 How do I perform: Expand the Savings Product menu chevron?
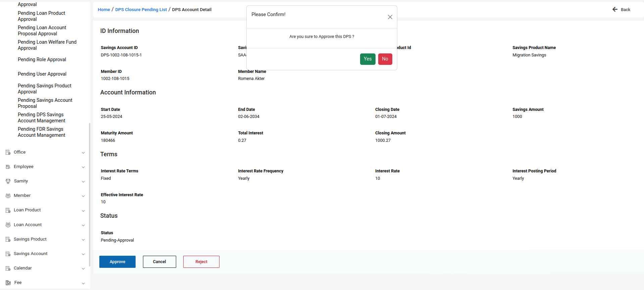tap(83, 240)
